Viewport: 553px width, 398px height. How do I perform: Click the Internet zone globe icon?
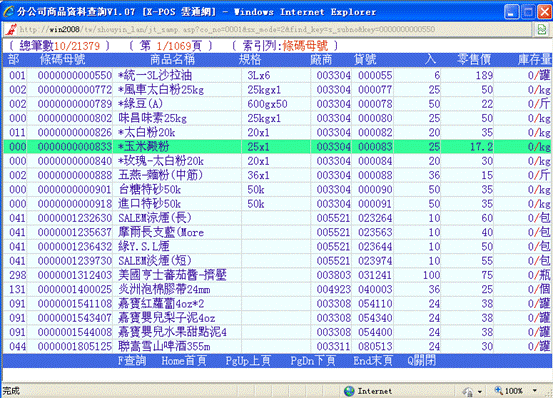click(x=349, y=391)
